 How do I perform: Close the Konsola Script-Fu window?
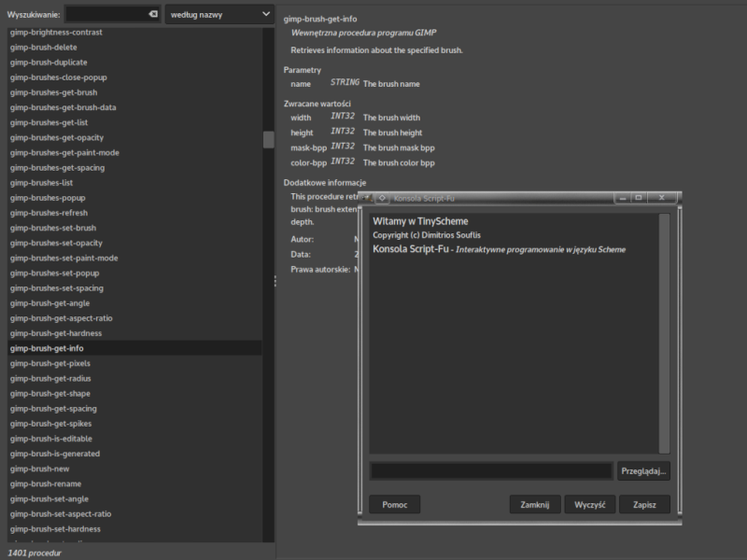pos(662,198)
